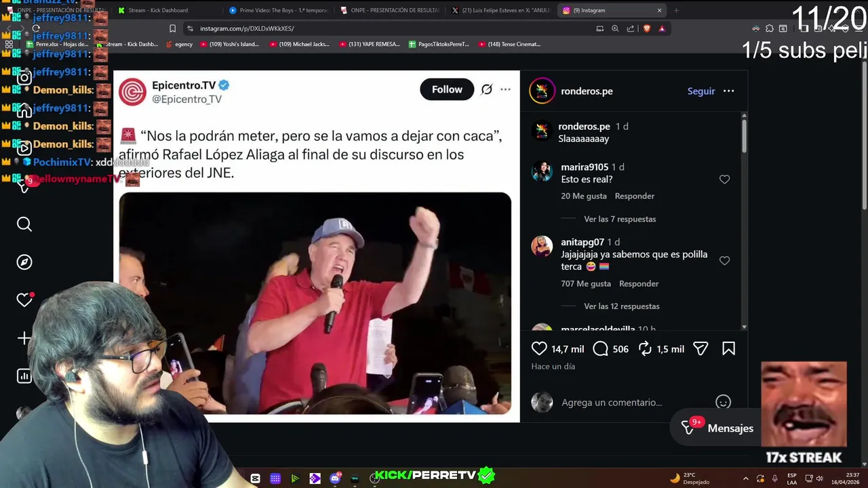Image resolution: width=868 pixels, height=488 pixels.
Task: Open emoji picker in comment box
Action: tap(723, 402)
